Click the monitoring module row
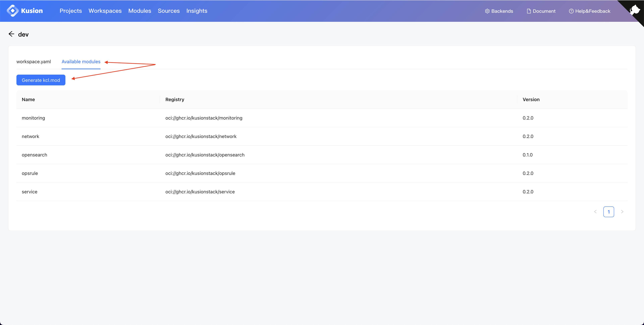The width and height of the screenshot is (644, 325). tap(33, 118)
